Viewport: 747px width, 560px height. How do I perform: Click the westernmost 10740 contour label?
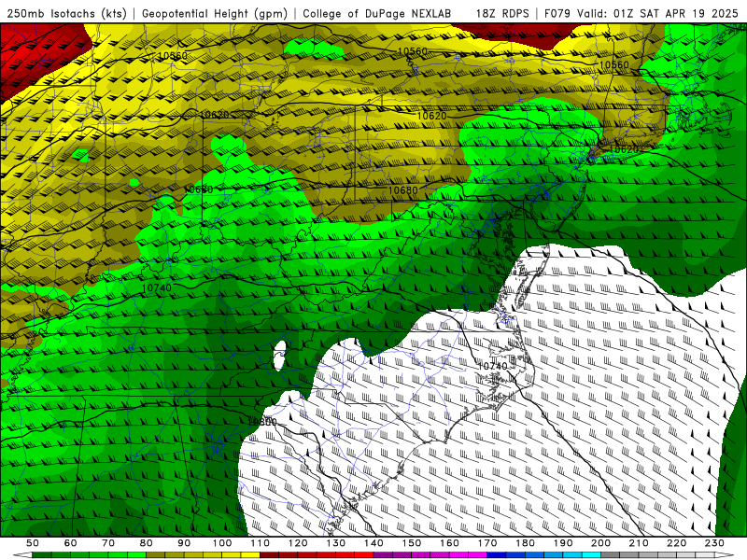[157, 287]
